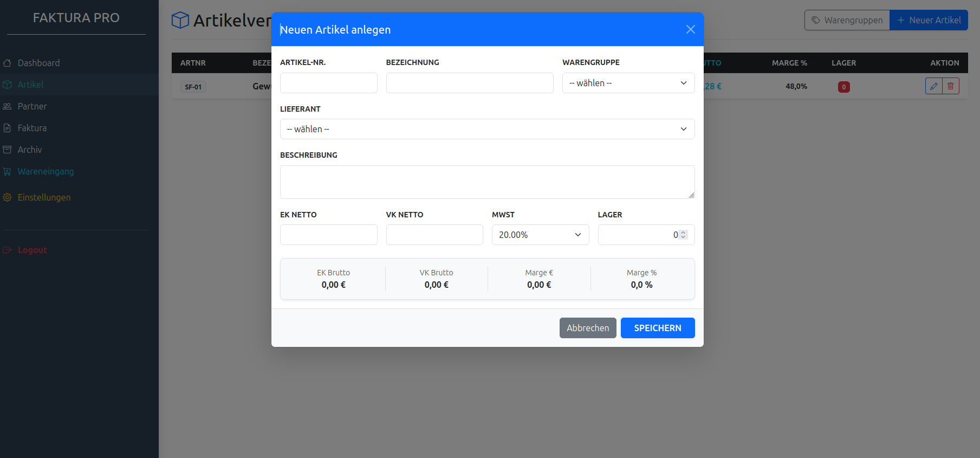Click the Einstellungen gear icon in sidebar
The height and width of the screenshot is (458, 980).
pyautogui.click(x=7, y=197)
